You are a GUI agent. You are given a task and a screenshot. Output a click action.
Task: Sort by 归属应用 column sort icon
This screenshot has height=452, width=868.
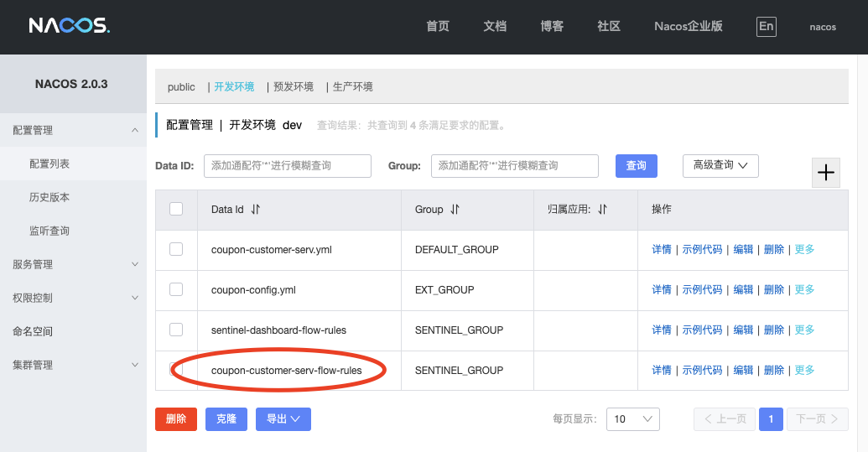tap(602, 210)
